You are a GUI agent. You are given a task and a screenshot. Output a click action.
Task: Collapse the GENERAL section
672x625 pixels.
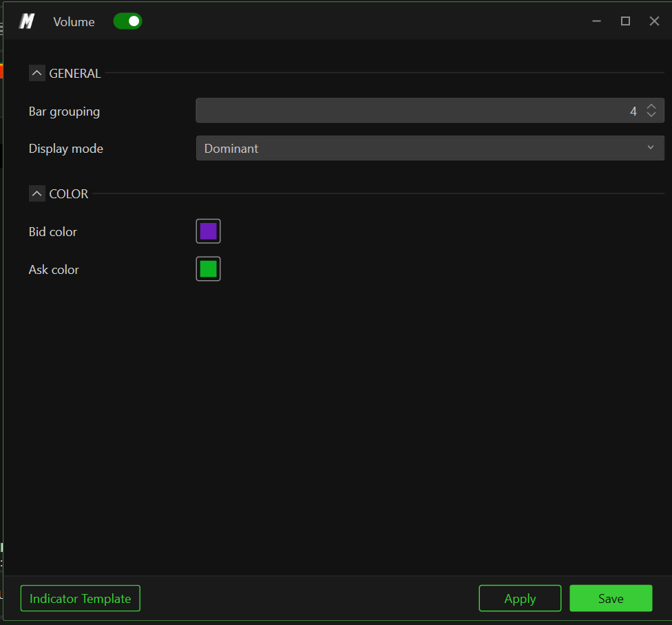[x=37, y=73]
